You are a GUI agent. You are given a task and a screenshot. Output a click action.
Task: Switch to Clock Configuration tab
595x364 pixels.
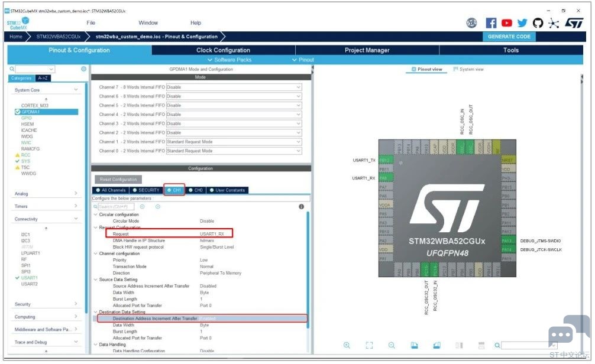(x=223, y=50)
